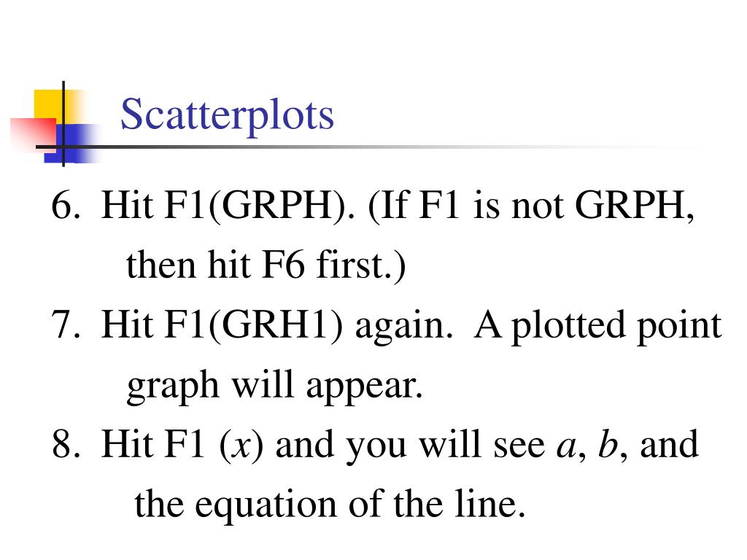
Task: Select the step number 7
Action: (66, 324)
